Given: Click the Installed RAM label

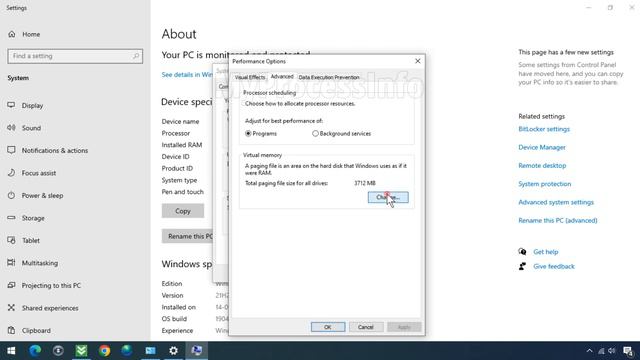Looking at the screenshot, I should [182, 145].
